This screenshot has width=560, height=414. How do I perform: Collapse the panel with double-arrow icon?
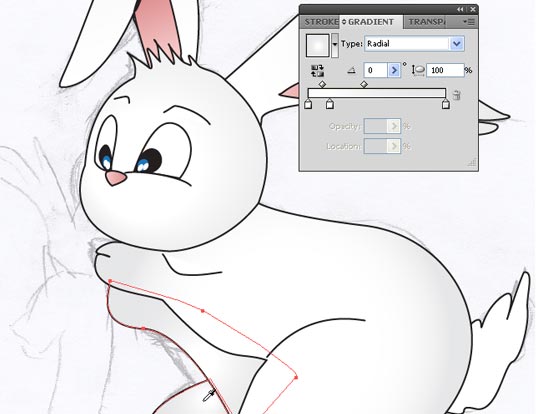click(460, 9)
